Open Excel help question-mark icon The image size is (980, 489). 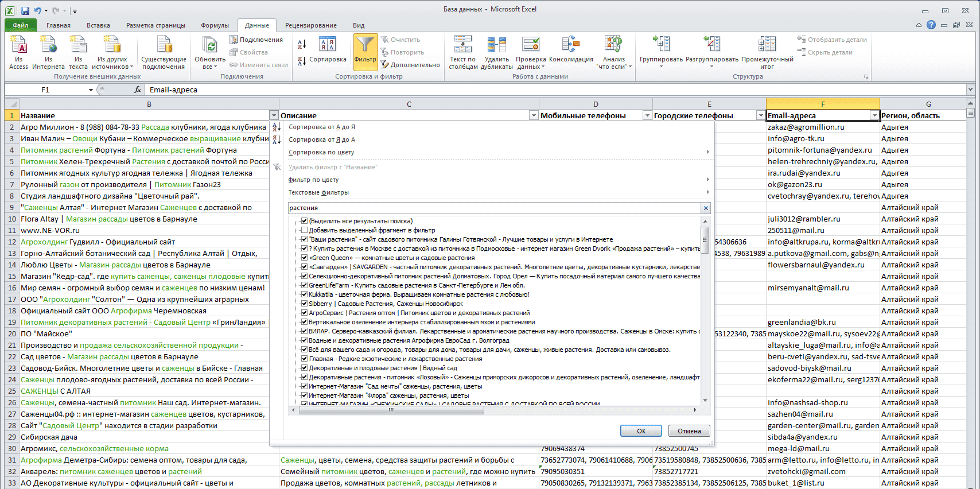pos(931,25)
